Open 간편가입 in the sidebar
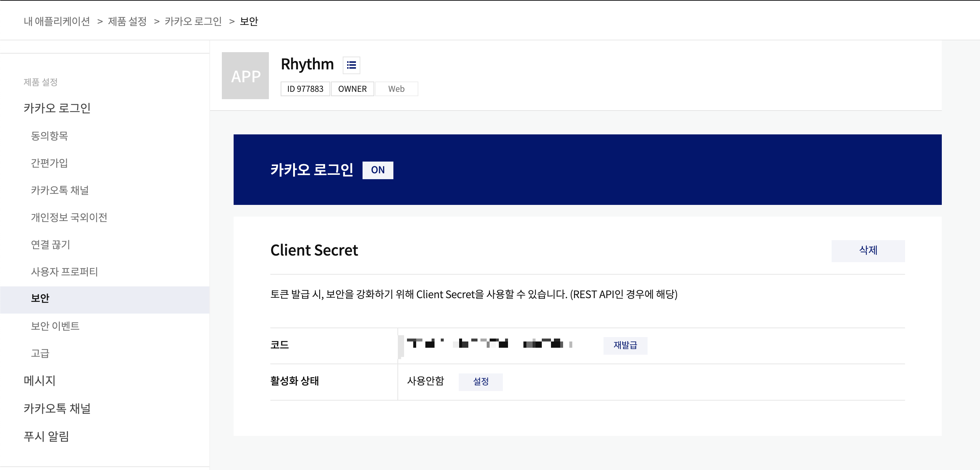The height and width of the screenshot is (470, 980). 50,163
